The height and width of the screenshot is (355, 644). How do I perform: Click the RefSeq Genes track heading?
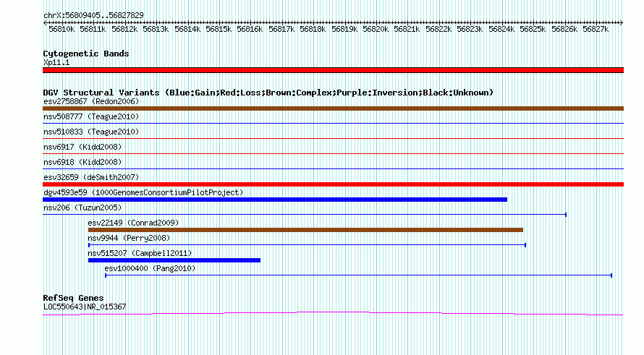point(73,298)
